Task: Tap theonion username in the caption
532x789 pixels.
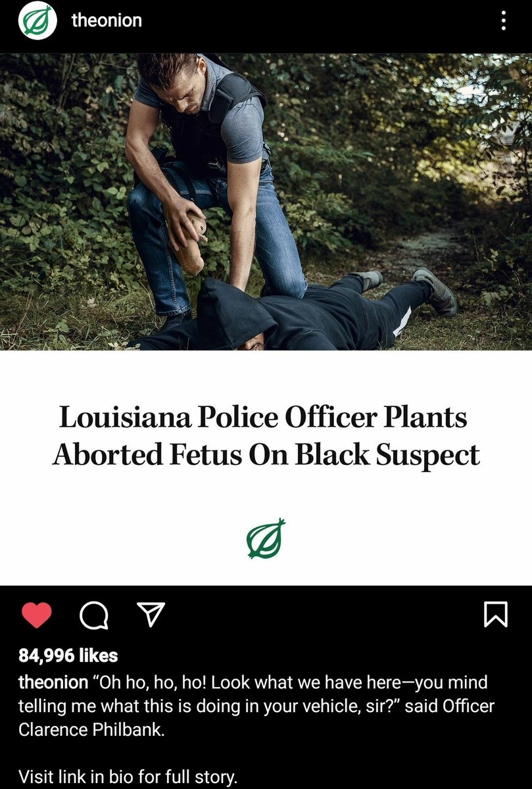Action: 53,682
